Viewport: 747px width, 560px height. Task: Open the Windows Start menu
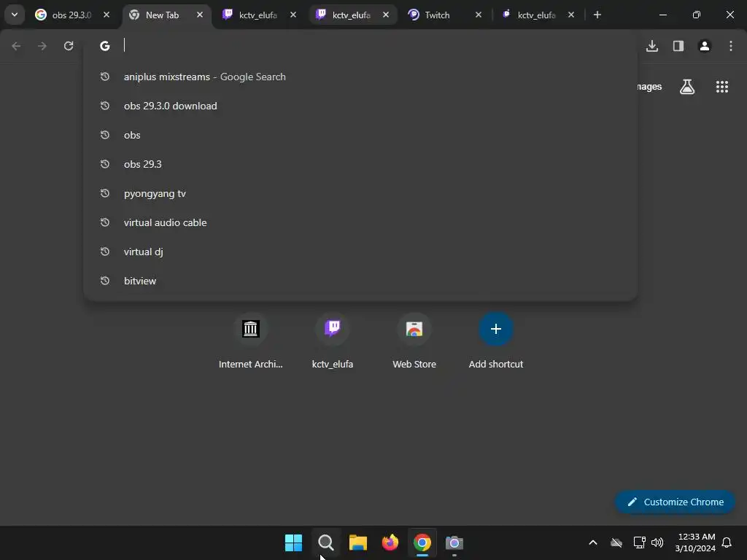point(293,542)
